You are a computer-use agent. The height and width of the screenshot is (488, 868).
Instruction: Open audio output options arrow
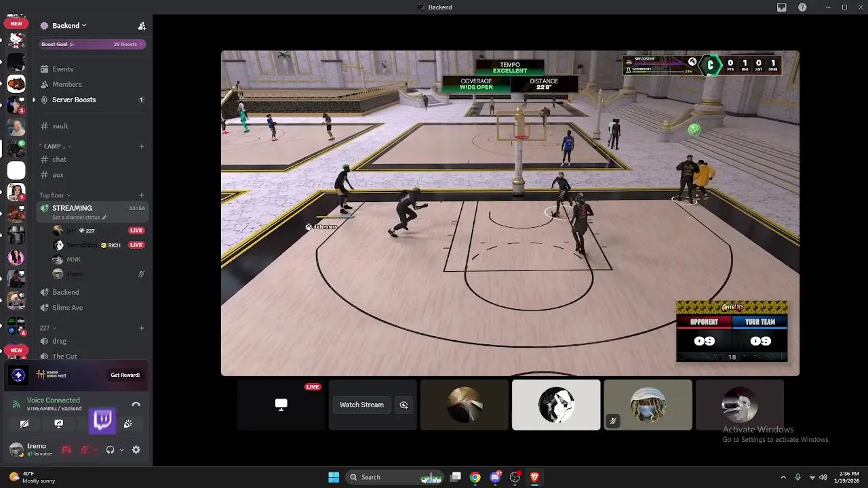coord(121,450)
